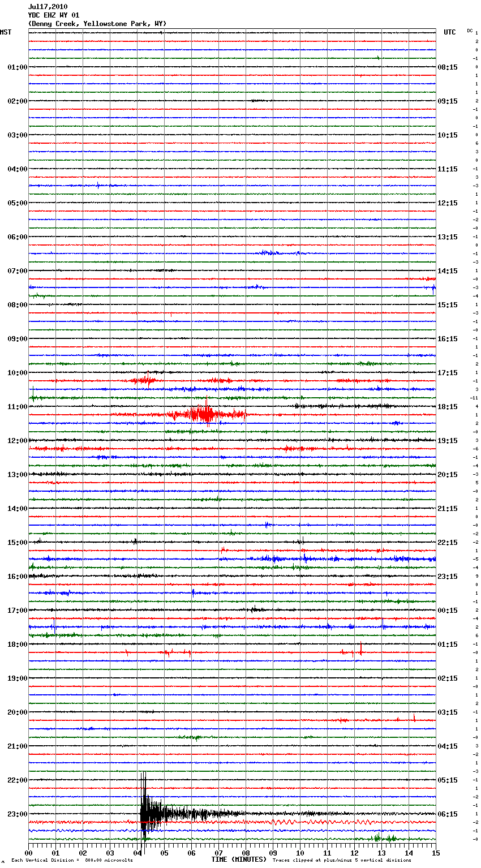481x868 pixels.
Task: Click the 02:15 UTC time label
Action: [x=448, y=678]
